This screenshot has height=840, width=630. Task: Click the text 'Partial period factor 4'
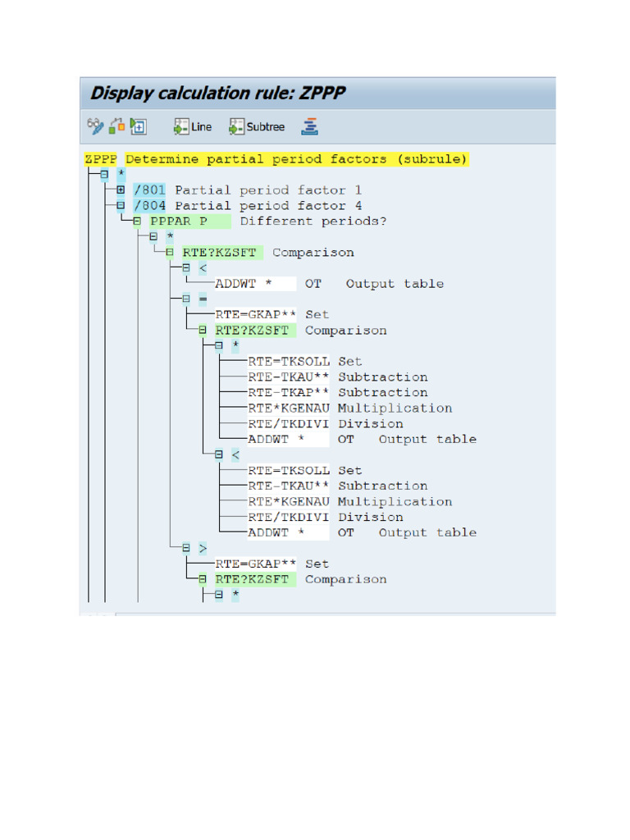click(x=268, y=205)
